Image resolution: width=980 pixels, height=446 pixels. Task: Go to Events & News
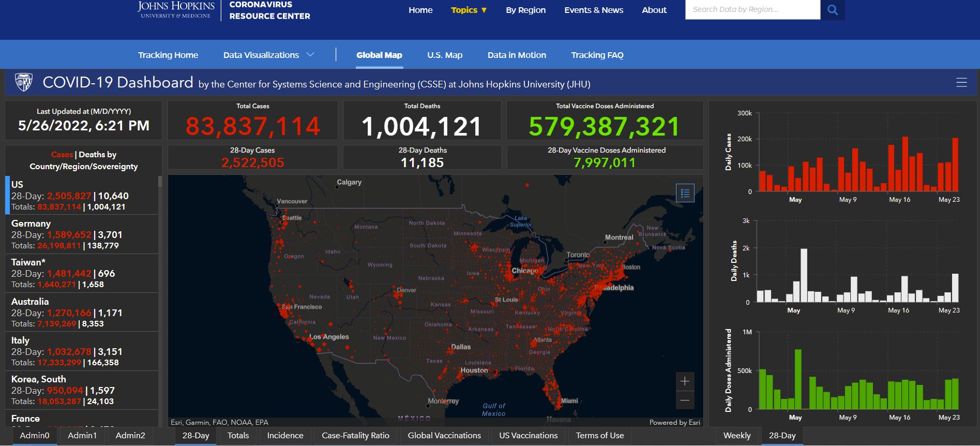[594, 10]
